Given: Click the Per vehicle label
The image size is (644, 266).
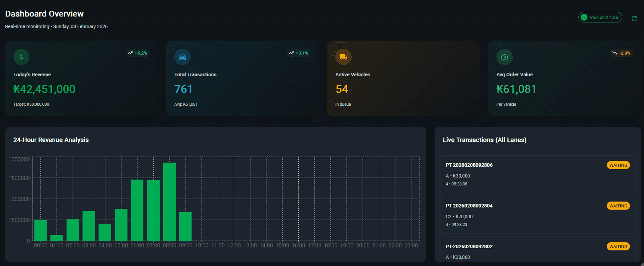Looking at the screenshot, I should [x=506, y=104].
